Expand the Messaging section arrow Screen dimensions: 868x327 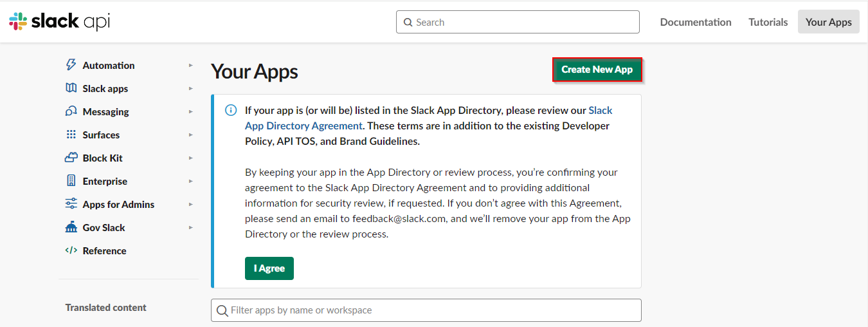[191, 111]
